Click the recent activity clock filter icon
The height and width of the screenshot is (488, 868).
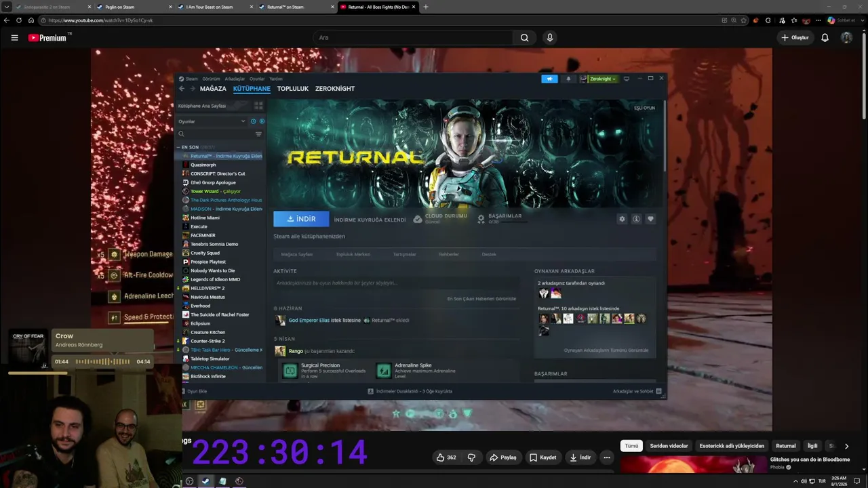(254, 121)
